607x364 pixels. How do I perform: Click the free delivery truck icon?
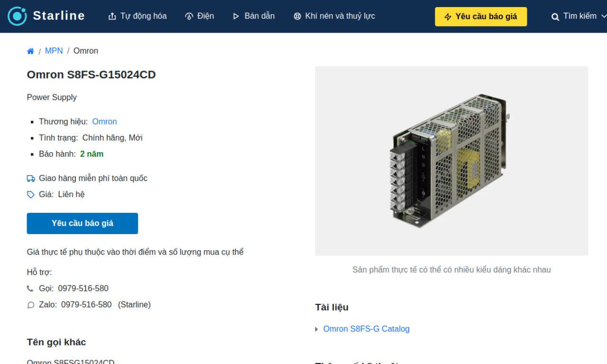(x=31, y=179)
